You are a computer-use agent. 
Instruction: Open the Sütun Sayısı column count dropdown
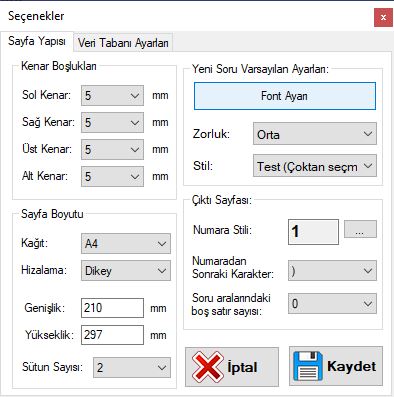click(x=132, y=367)
